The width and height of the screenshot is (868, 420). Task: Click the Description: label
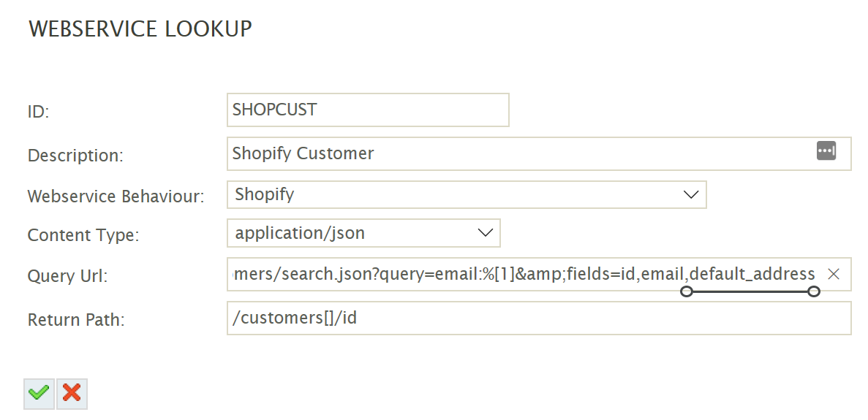coord(75,156)
